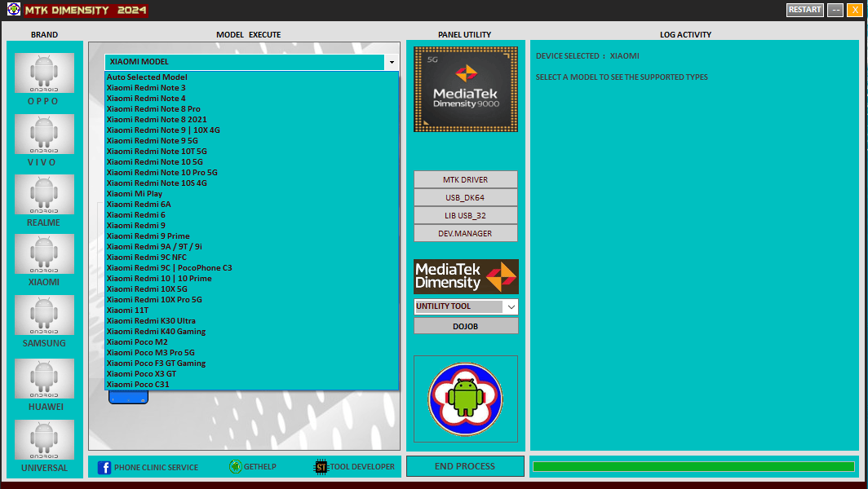
Task: Click the DEVICE SELECTED : XIAOMI log line
Action: (x=587, y=56)
